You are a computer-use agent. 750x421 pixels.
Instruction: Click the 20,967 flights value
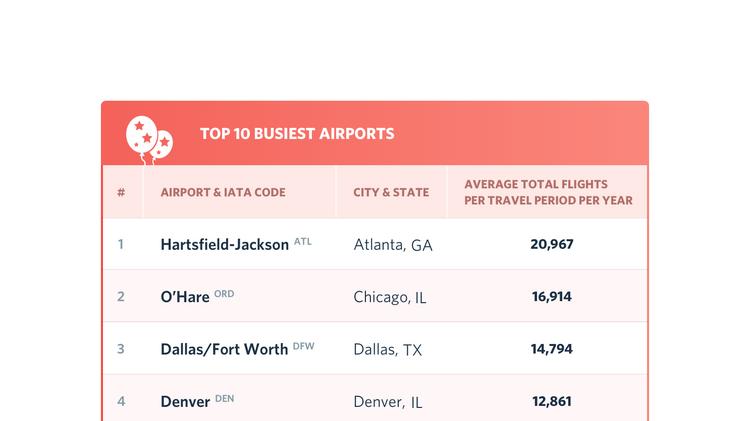[551, 244]
